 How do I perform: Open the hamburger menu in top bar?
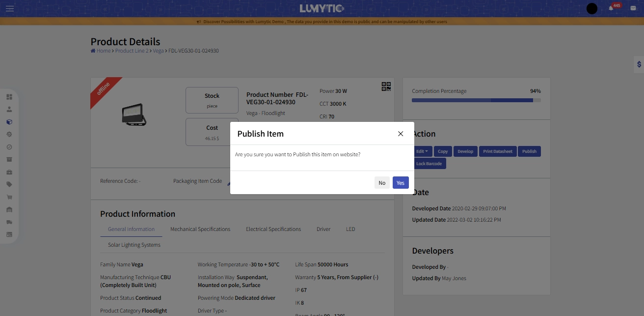coord(10,8)
